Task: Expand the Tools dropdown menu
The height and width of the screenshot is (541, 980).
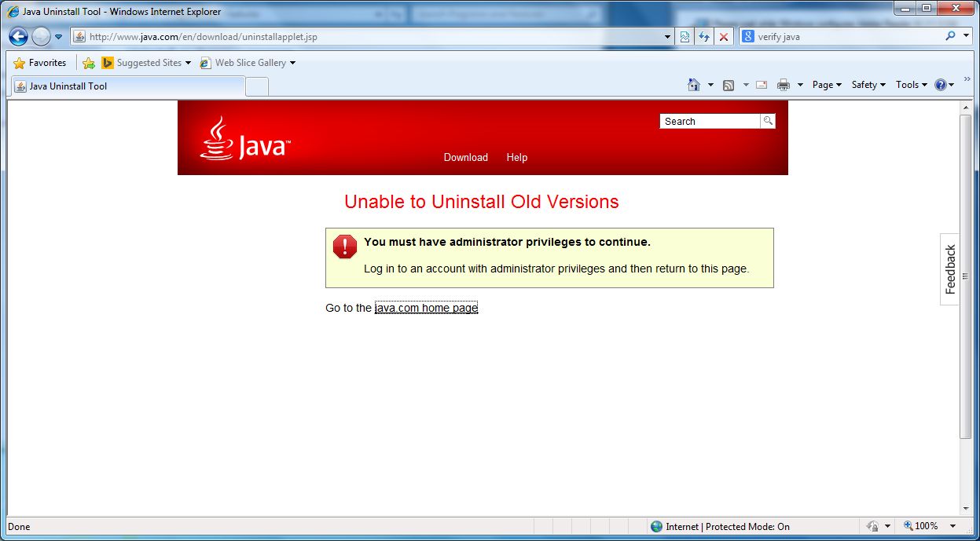Action: tap(911, 85)
